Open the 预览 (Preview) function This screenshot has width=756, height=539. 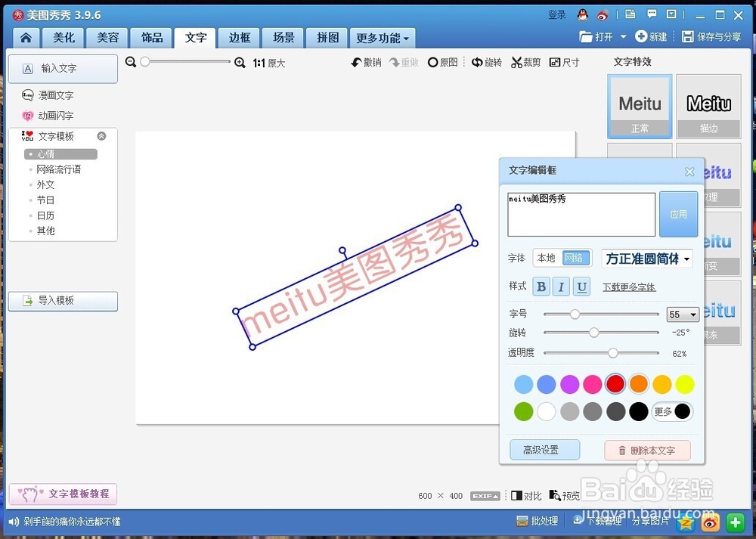[565, 496]
